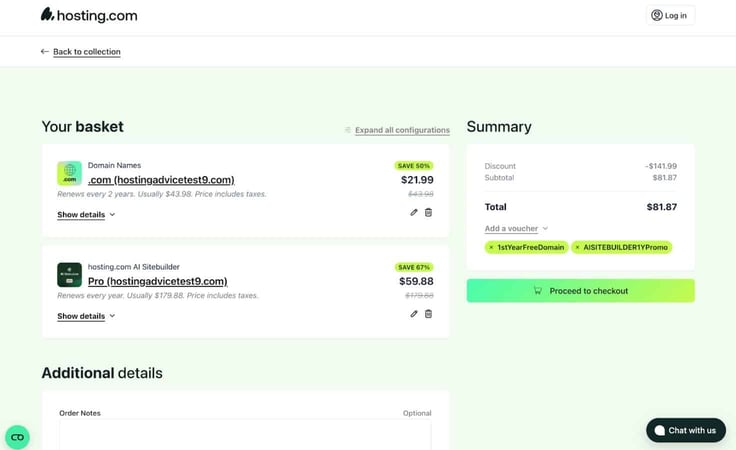The image size is (736, 450).
Task: Open the .com (hostingadvicetest9.com) item link
Action: pos(161,180)
